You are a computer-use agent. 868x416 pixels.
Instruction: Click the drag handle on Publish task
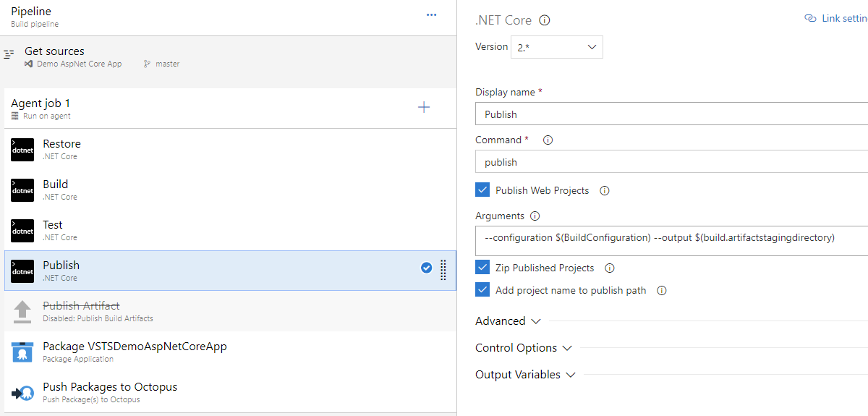[443, 270]
